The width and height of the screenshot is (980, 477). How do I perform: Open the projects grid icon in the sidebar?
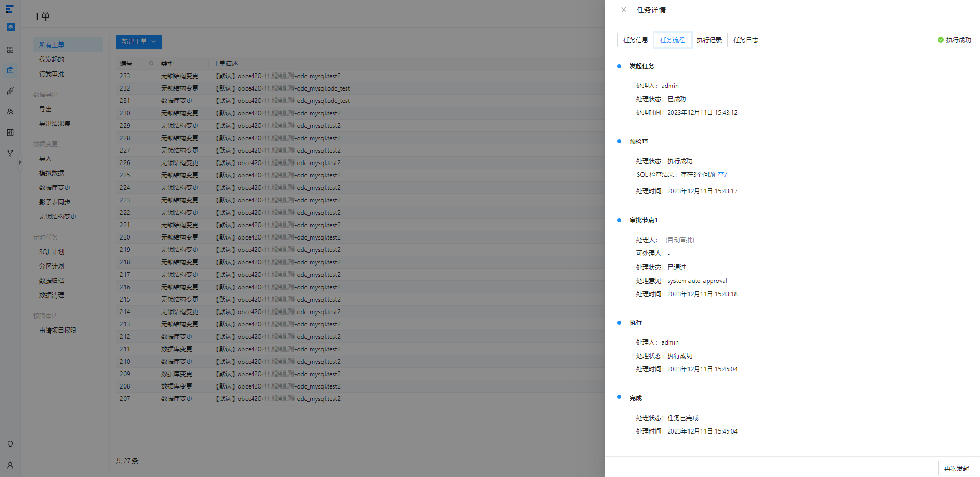(x=10, y=50)
